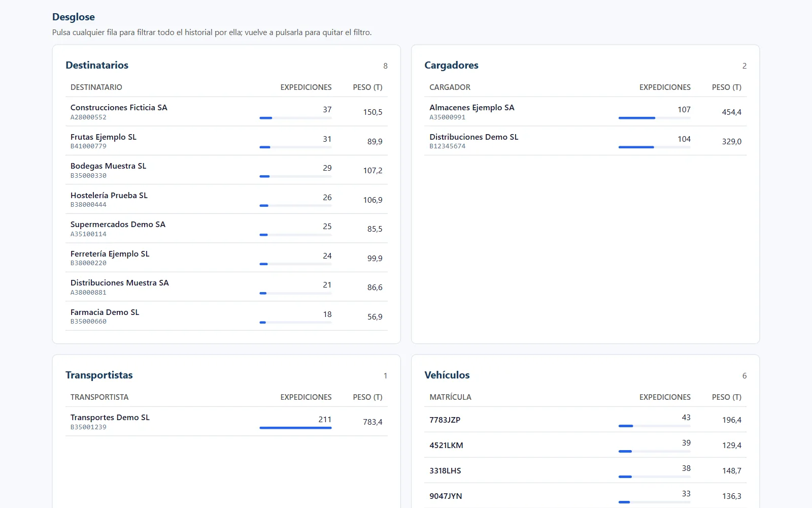
Task: Choose vehicle plate 3318LHS
Action: tap(585, 470)
